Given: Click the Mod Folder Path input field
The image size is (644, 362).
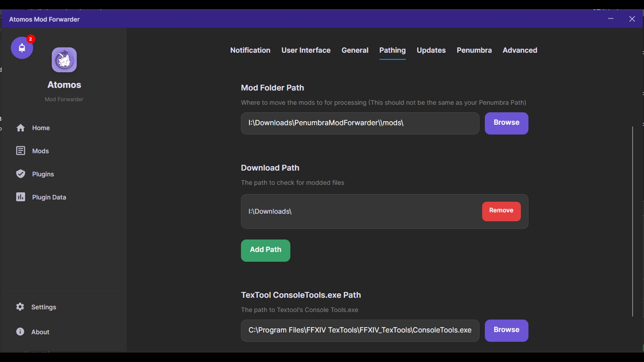Looking at the screenshot, I should point(360,123).
